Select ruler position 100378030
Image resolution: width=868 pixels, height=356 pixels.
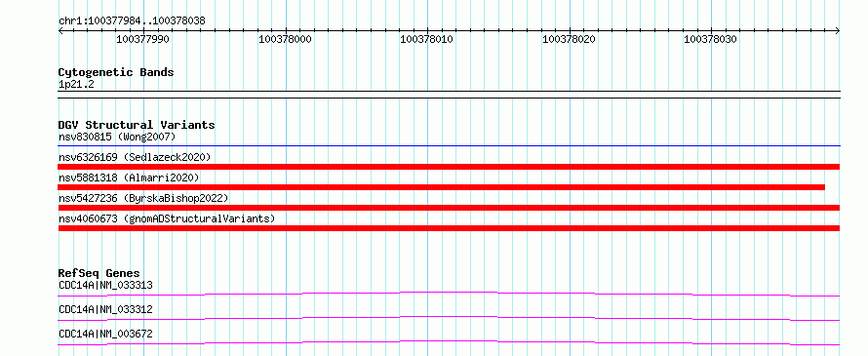711,39
